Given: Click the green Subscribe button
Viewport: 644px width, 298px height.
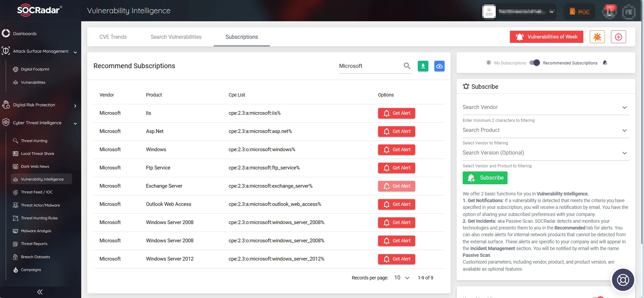Looking at the screenshot, I should (485, 178).
